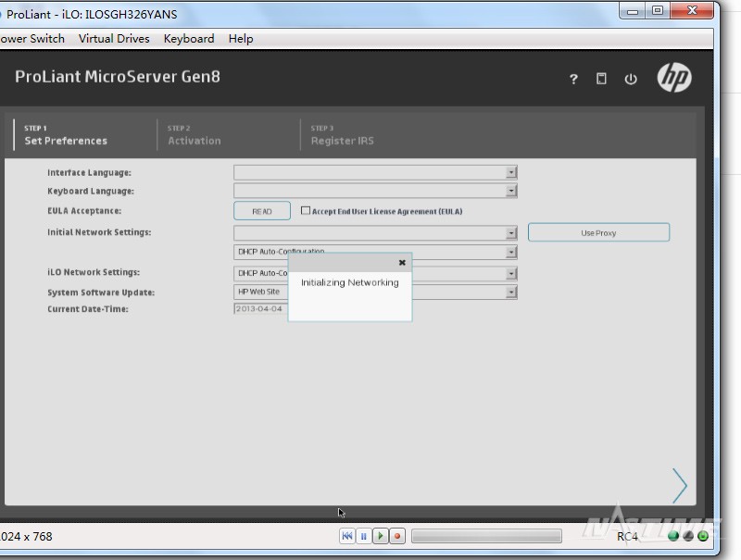Accept the End User License Agreement checkbox
The width and height of the screenshot is (741, 560).
click(x=306, y=211)
